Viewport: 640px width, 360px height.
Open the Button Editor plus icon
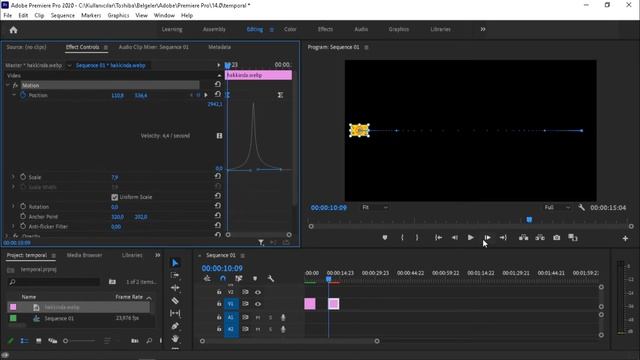[625, 238]
